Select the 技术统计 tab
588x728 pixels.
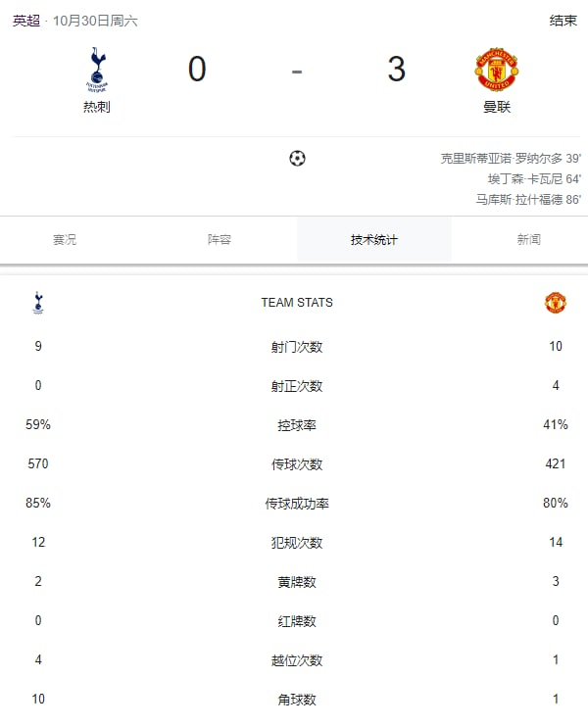[374, 240]
